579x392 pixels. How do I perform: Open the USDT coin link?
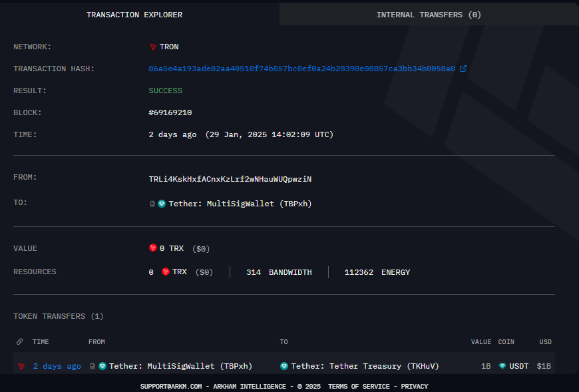(x=519, y=366)
